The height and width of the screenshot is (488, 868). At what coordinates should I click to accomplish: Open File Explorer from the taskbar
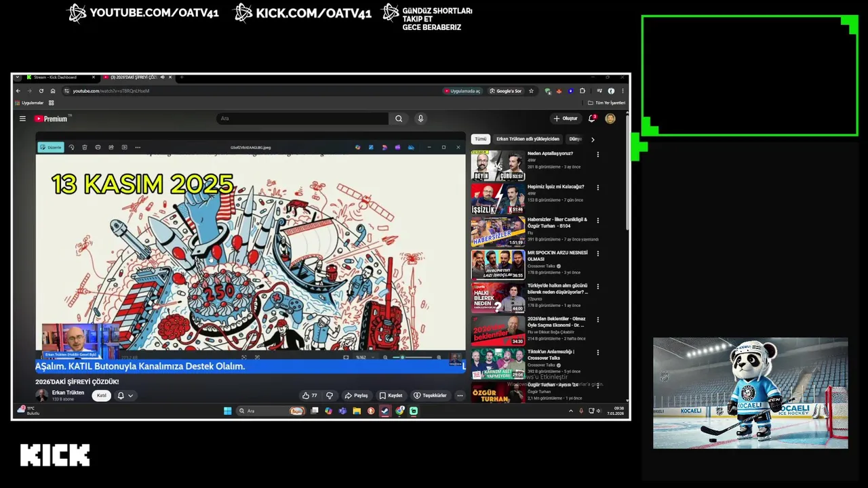click(x=357, y=411)
